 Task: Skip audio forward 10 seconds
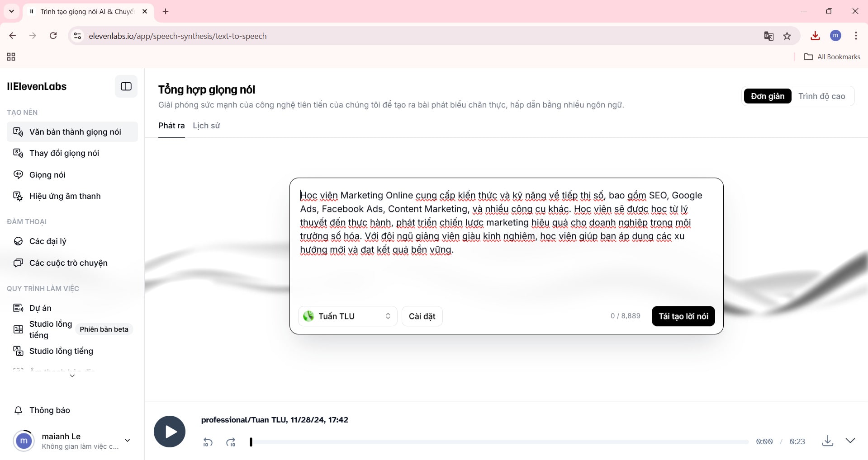coord(231,442)
